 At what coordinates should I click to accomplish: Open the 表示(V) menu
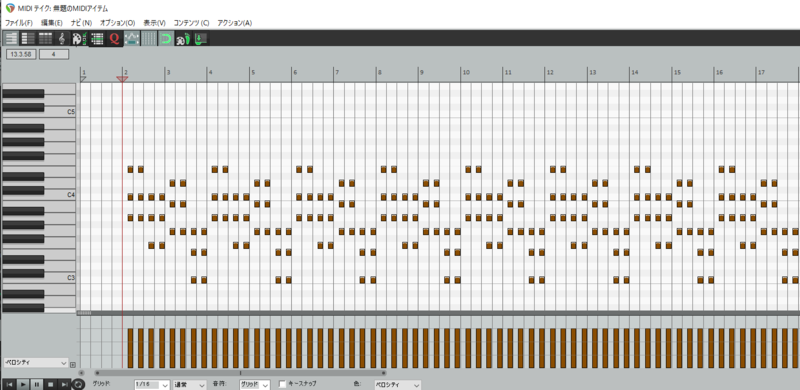(155, 23)
